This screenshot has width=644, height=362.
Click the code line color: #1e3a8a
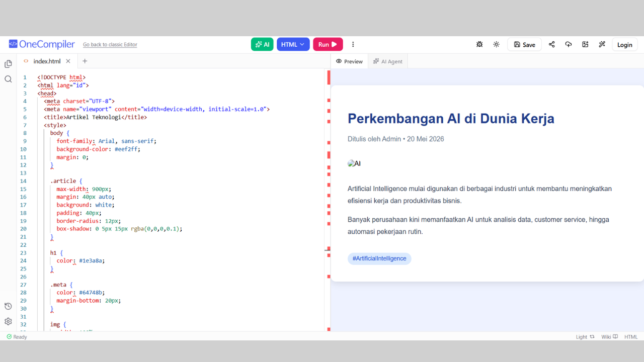click(x=80, y=260)
